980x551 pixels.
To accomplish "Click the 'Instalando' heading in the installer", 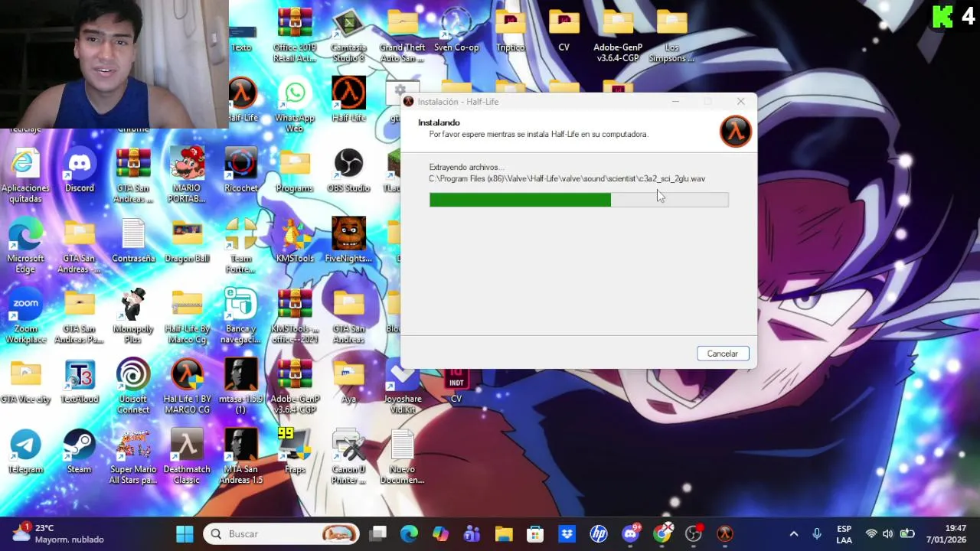I will click(x=439, y=122).
